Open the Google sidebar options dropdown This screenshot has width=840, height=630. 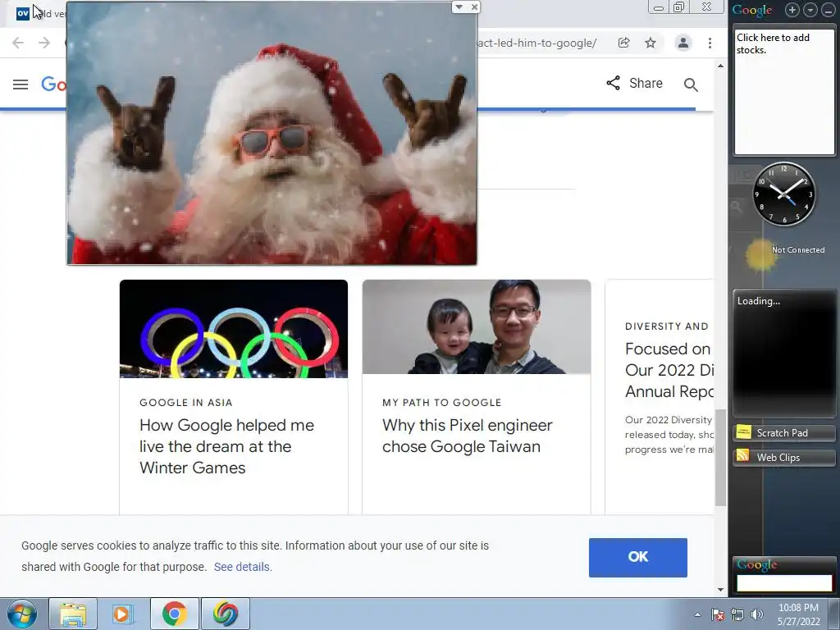(x=810, y=10)
